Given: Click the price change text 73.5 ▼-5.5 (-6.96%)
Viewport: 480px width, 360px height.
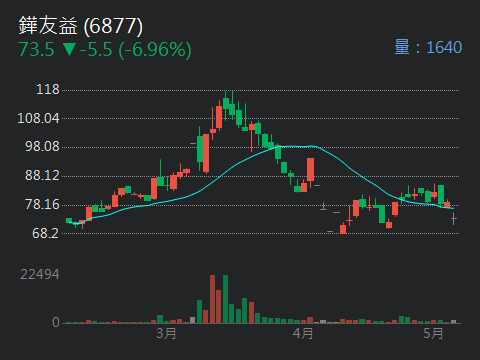Looking at the screenshot, I should pos(105,50).
